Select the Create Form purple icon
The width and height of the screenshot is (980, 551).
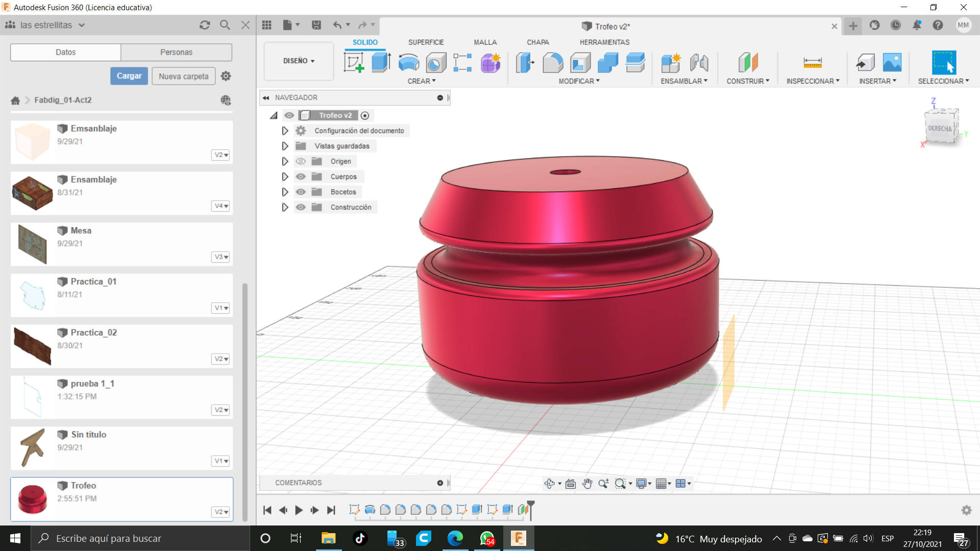491,63
